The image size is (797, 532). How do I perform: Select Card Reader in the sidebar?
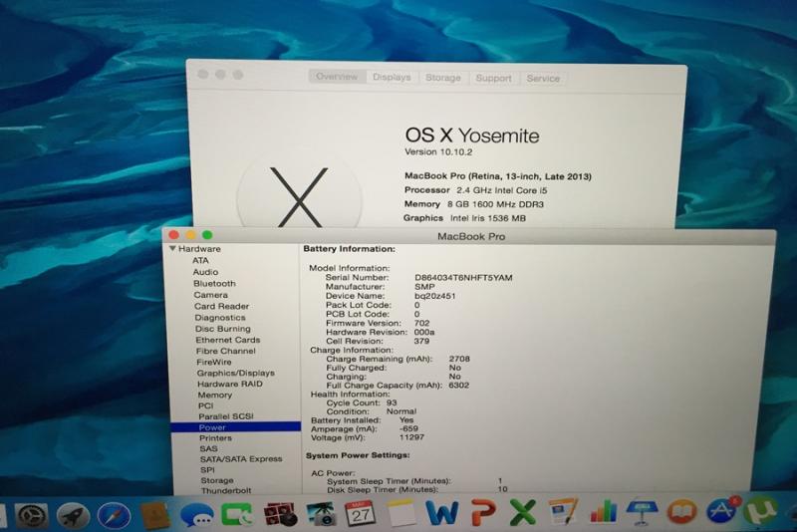[x=221, y=307]
